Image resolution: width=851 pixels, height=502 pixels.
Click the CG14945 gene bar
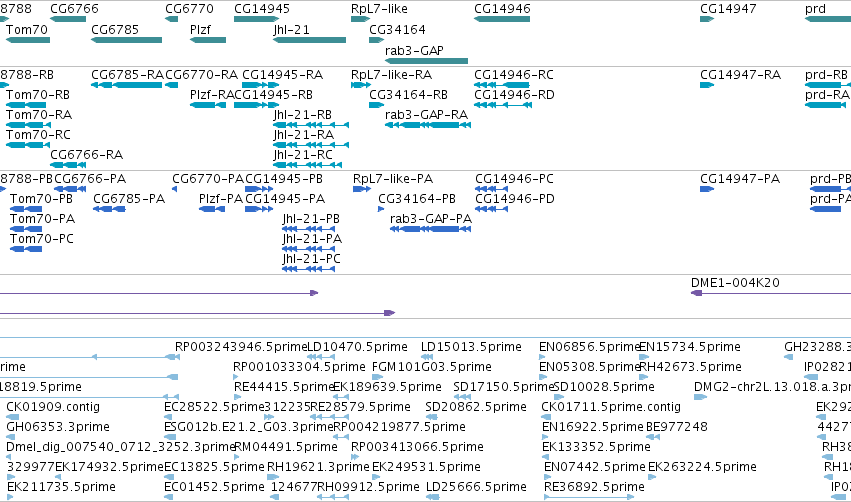pos(256,20)
